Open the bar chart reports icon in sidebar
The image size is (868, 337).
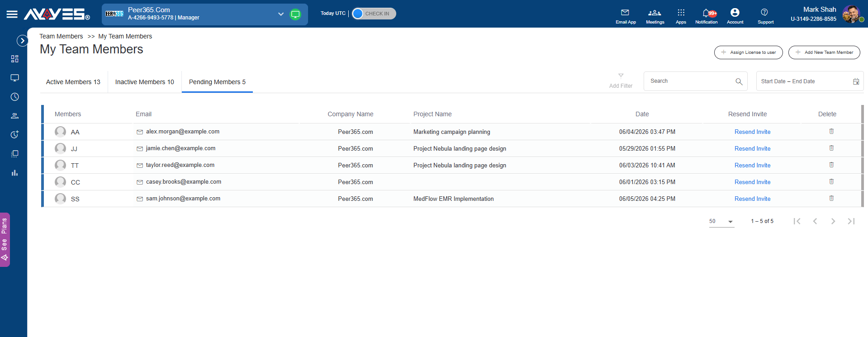pos(15,173)
